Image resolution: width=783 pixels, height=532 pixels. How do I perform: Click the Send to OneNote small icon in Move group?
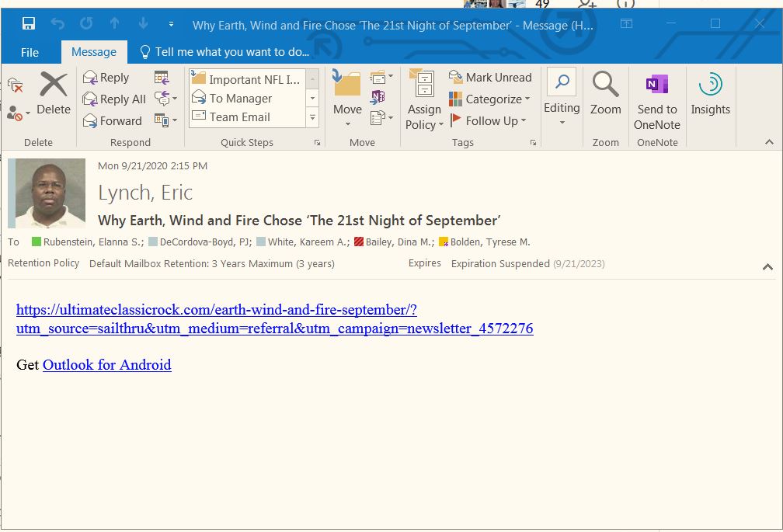[x=378, y=97]
